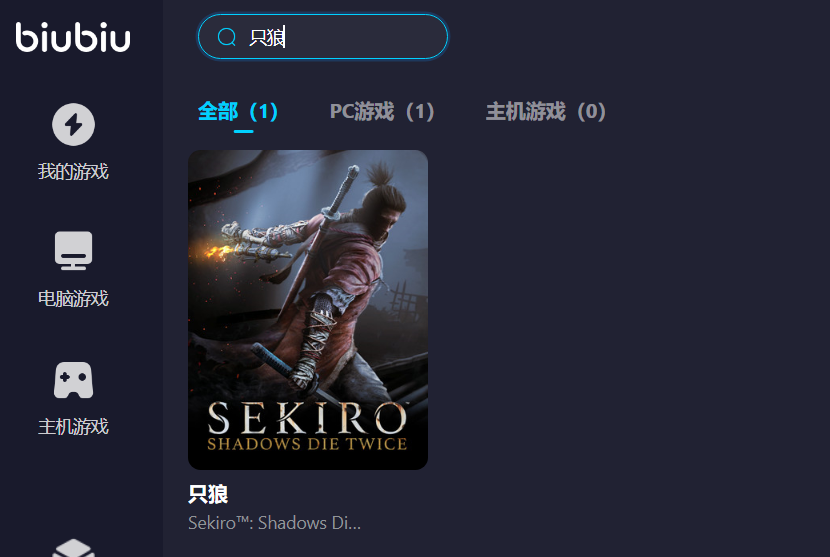The width and height of the screenshot is (830, 557).
Task: Click the partially visible bottom sidebar icon
Action: (x=74, y=548)
